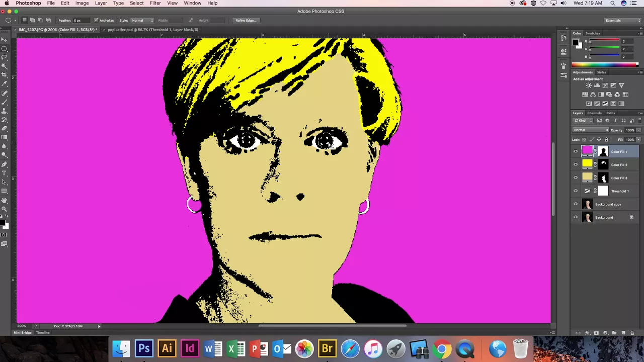Select the Pen tool
Image resolution: width=644 pixels, height=362 pixels.
click(x=5, y=164)
